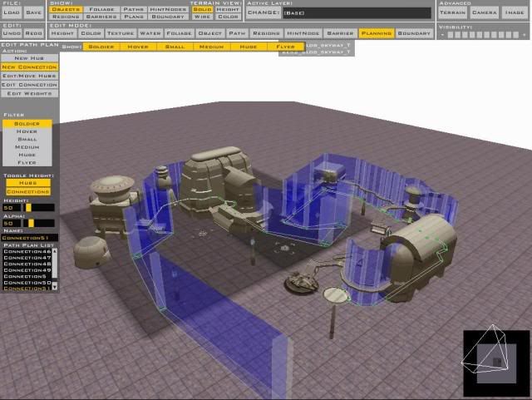
Task: Toggle Soldier in the Show bar
Action: tap(101, 47)
